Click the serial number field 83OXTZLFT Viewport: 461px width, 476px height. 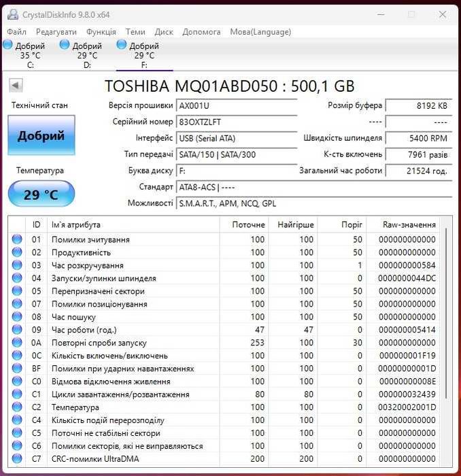pyautogui.click(x=237, y=122)
